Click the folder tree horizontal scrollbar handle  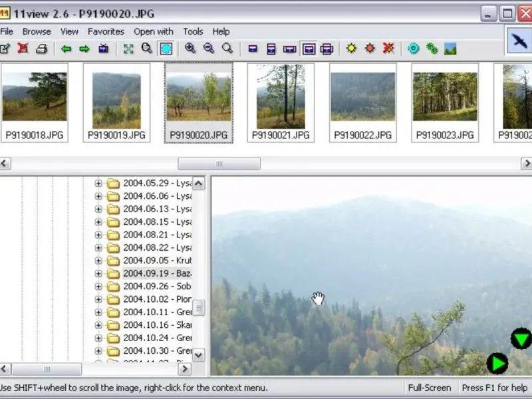coord(47,369)
